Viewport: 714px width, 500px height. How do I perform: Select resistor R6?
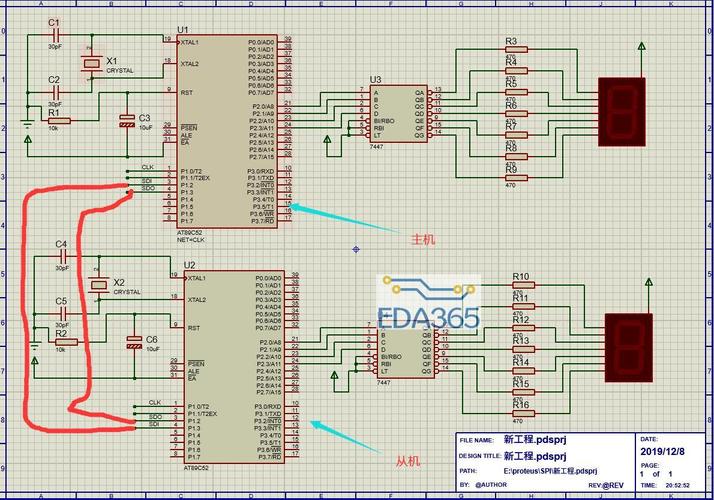(516, 113)
